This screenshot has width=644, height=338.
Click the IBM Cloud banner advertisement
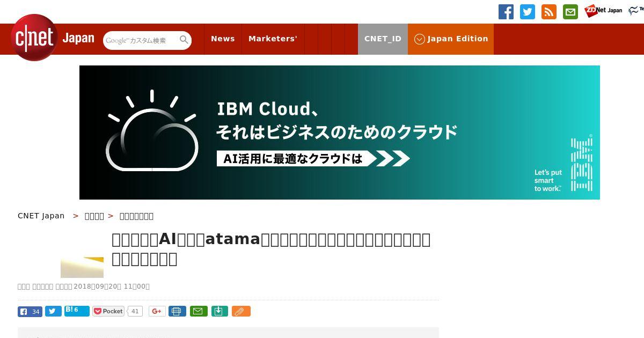pos(340,133)
